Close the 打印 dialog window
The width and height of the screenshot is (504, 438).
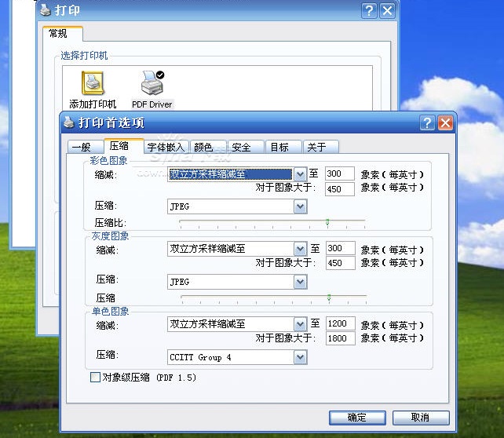point(387,10)
